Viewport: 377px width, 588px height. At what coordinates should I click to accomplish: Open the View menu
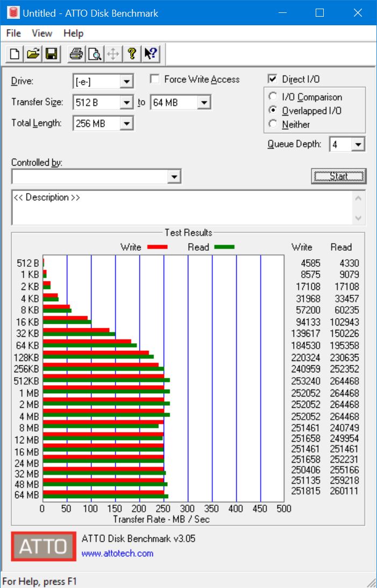pyautogui.click(x=41, y=33)
